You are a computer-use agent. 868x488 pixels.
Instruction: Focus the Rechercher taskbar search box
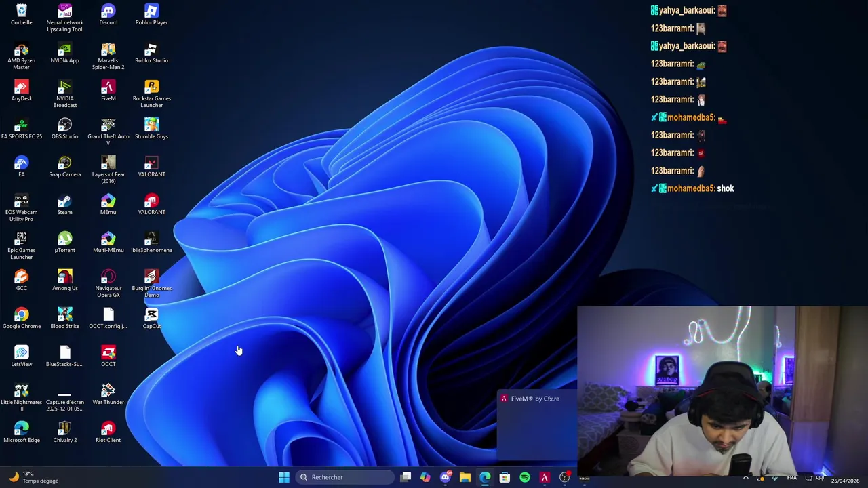[345, 477]
